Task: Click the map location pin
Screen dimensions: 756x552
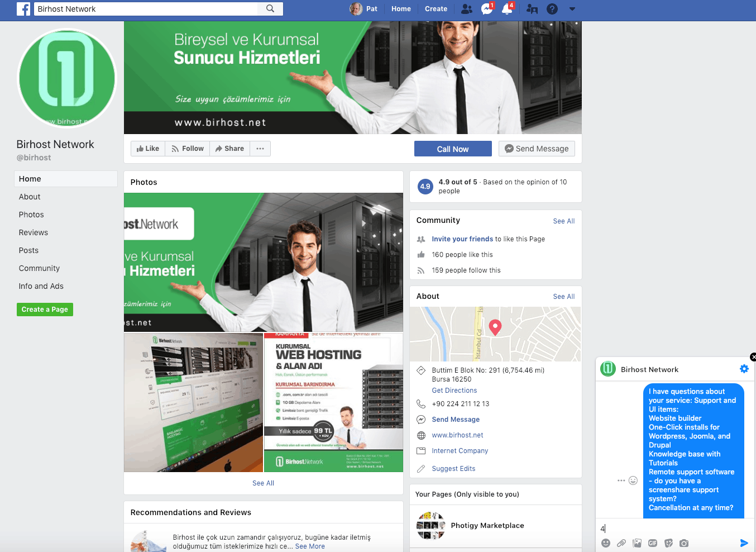Action: pyautogui.click(x=495, y=327)
